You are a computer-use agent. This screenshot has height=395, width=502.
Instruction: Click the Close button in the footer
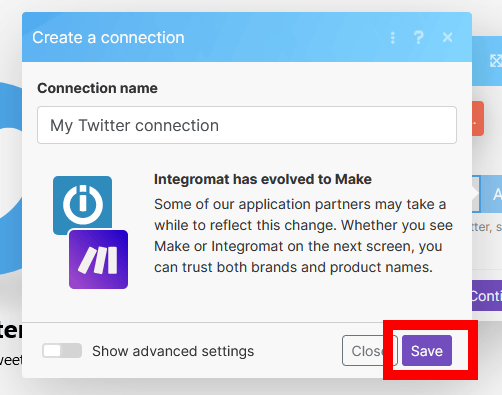tap(370, 351)
